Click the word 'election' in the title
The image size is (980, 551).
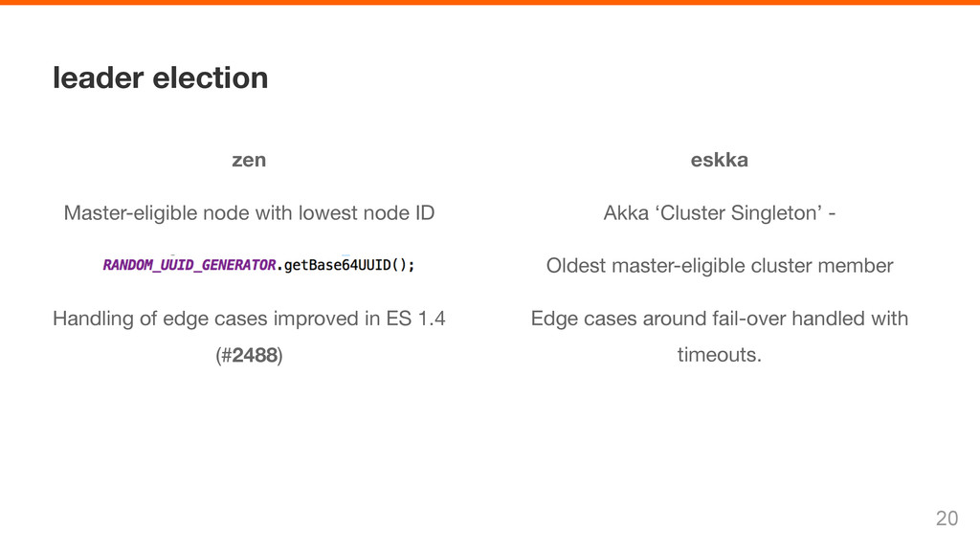point(210,78)
